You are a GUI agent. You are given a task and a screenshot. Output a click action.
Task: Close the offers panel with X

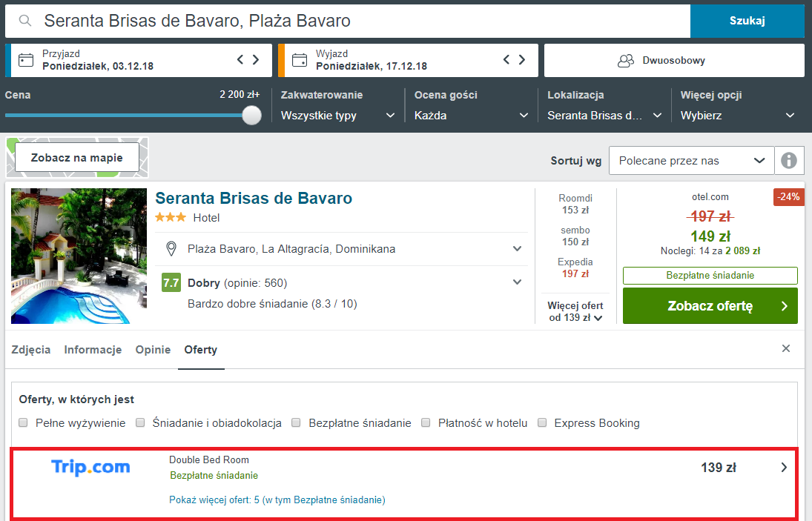tap(785, 348)
